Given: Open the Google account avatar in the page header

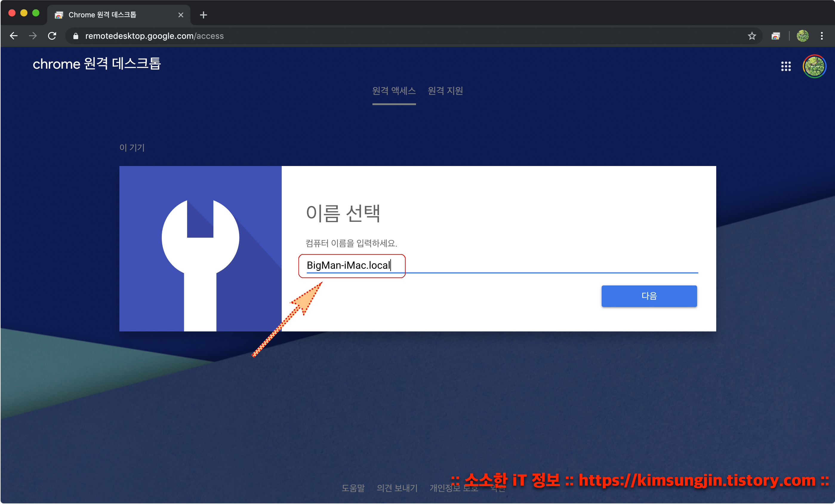Looking at the screenshot, I should click(x=814, y=66).
